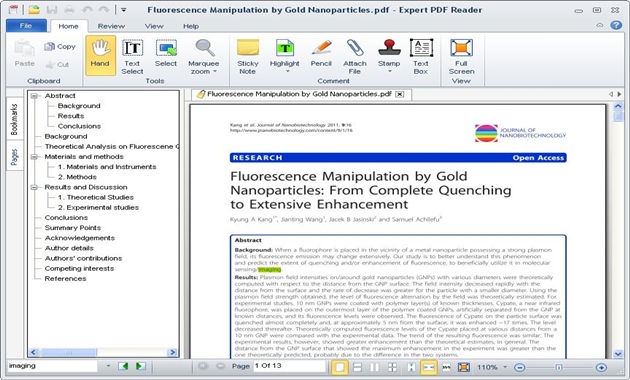Choose the Select snapshot tool
This screenshot has height=380, width=630.
pyautogui.click(x=166, y=53)
